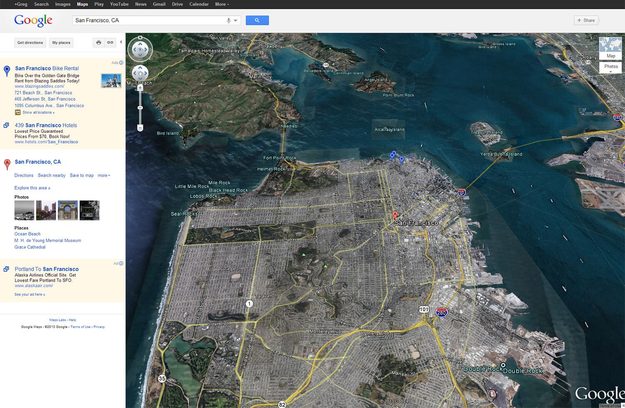Open Calendar in the top bar
Viewport: 625px width, 408px height.
pyautogui.click(x=199, y=4)
